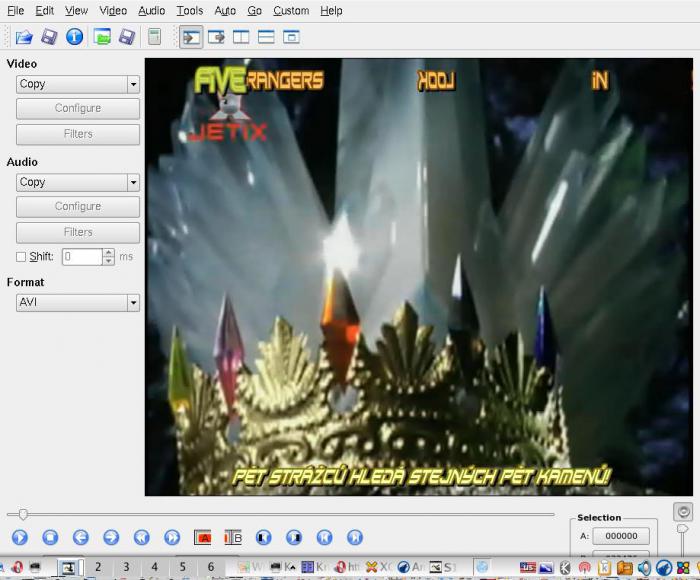Open the Audio menu
700x580 pixels.
tap(151, 10)
